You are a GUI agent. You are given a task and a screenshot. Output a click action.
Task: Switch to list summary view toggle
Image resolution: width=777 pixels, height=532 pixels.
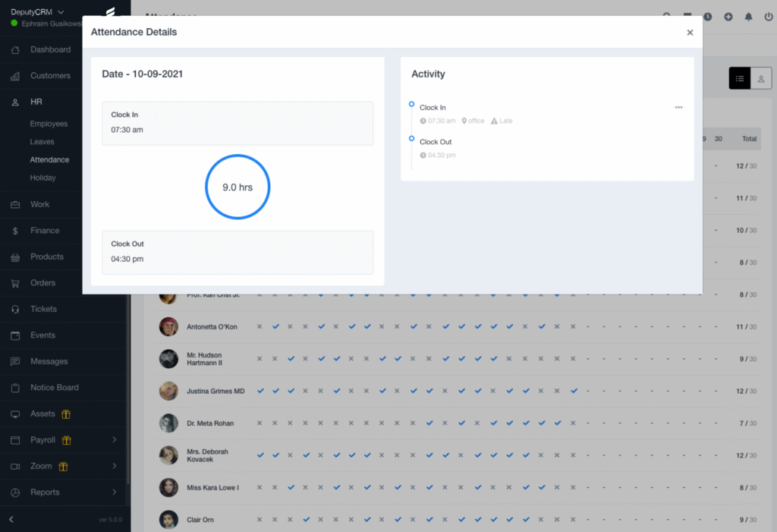[740, 78]
